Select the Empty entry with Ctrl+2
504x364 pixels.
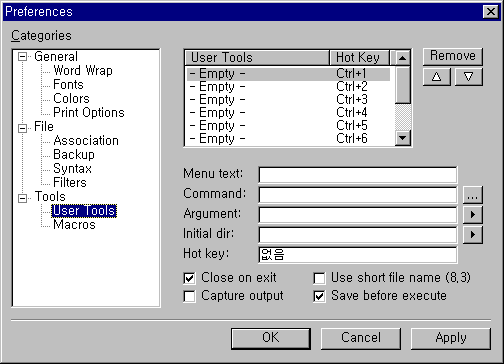pyautogui.click(x=288, y=87)
